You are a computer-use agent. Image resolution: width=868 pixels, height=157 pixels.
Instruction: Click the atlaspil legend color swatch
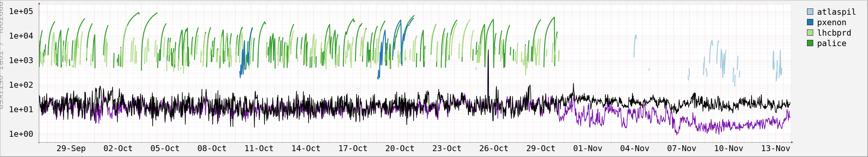pyautogui.click(x=810, y=12)
